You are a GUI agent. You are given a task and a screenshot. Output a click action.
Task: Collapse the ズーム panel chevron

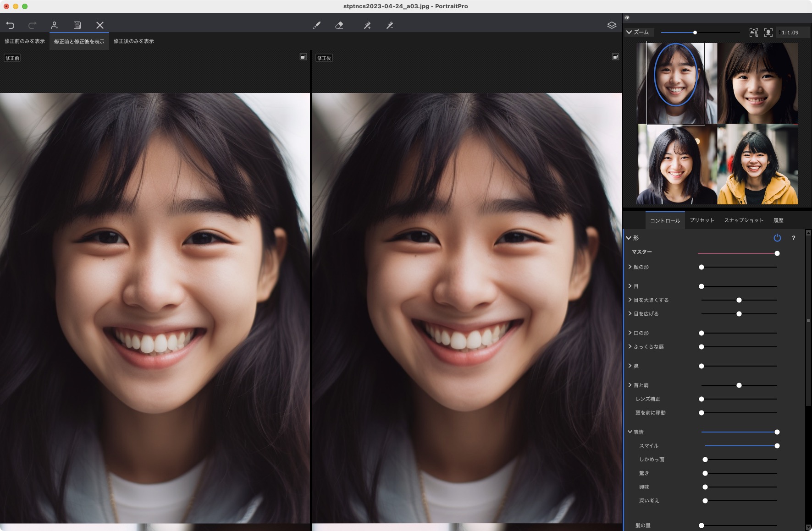[629, 32]
